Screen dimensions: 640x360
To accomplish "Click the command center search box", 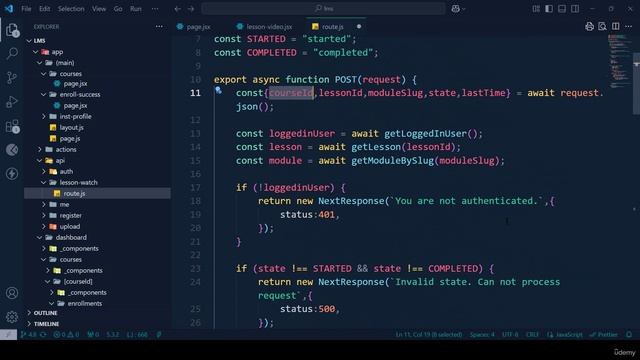I will pos(323,9).
